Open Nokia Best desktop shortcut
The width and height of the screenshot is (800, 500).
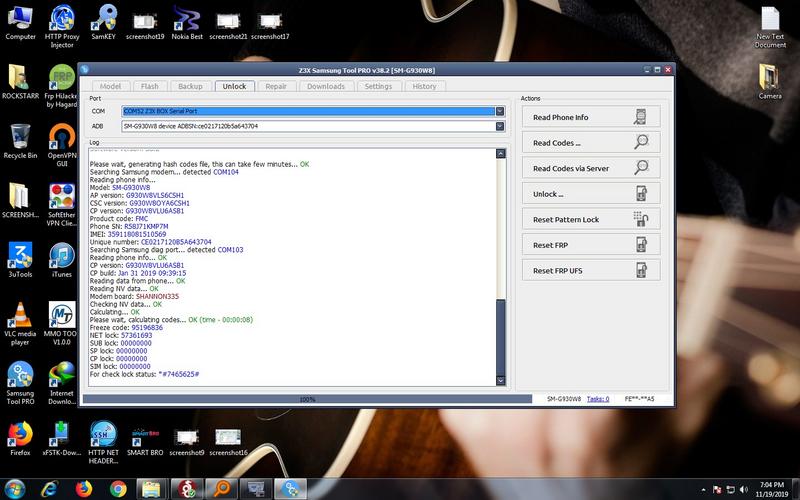187,23
